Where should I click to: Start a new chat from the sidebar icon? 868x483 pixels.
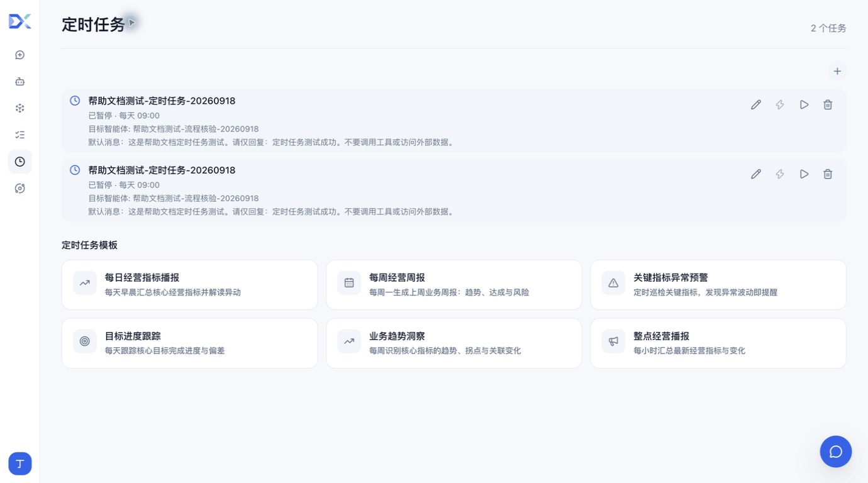20,55
